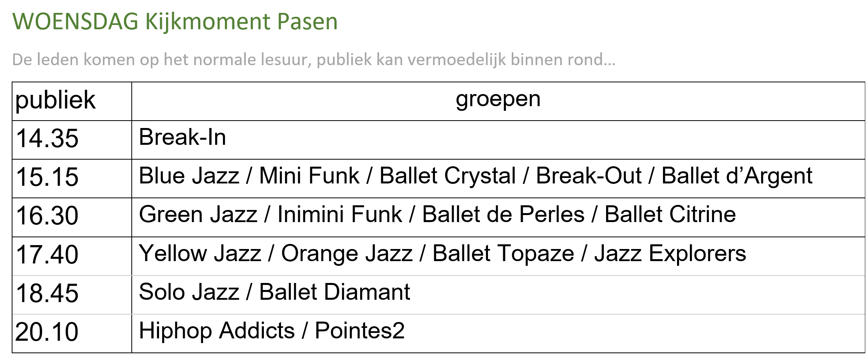Click 'Ballet de Perles' in the table

(x=503, y=215)
